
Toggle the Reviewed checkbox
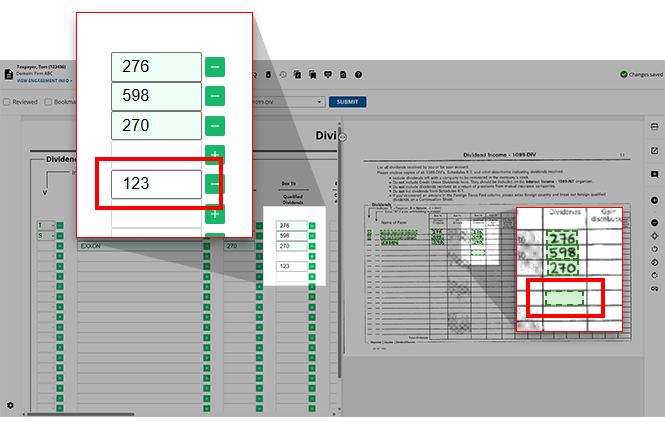pos(7,102)
